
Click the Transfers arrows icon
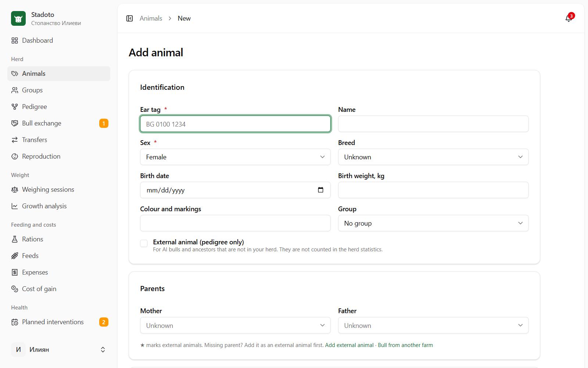point(15,140)
